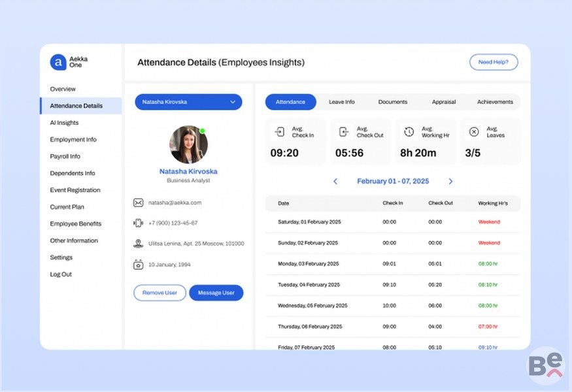The image size is (572, 392).
Task: Click the Avg. Check Out icon
Action: tap(344, 132)
